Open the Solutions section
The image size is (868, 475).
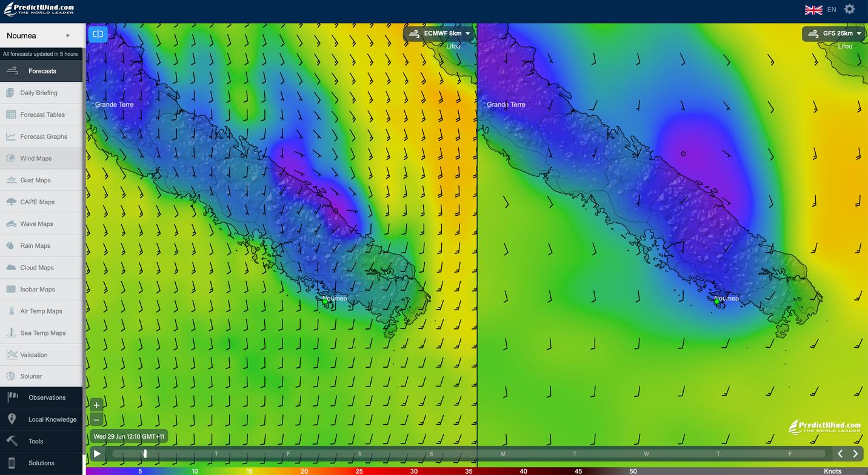tap(41, 463)
